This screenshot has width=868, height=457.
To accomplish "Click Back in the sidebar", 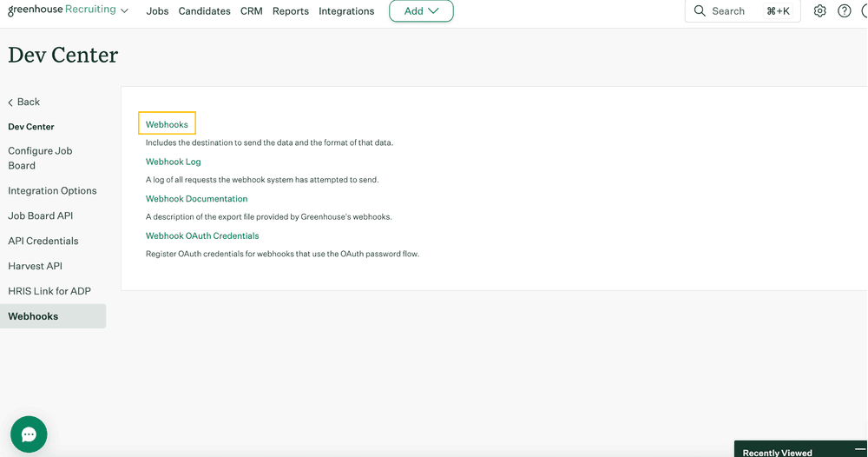I will 24,102.
